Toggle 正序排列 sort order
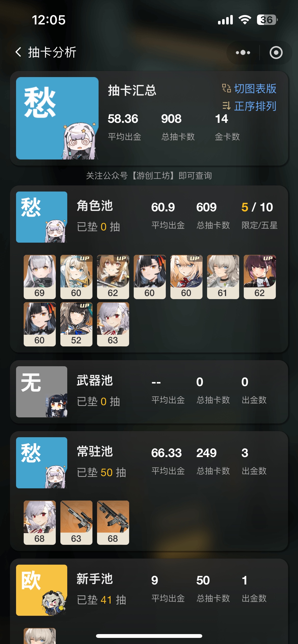Screen dimensions: 298x644 (249, 106)
